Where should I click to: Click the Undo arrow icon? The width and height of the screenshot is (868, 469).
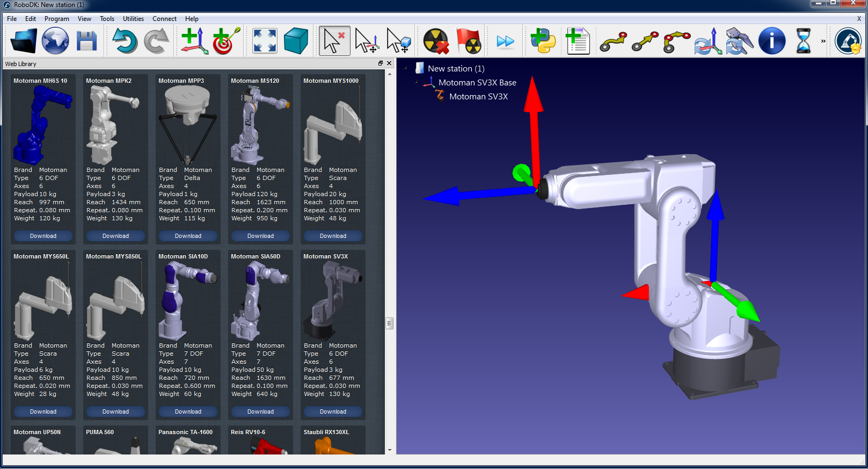coord(125,41)
